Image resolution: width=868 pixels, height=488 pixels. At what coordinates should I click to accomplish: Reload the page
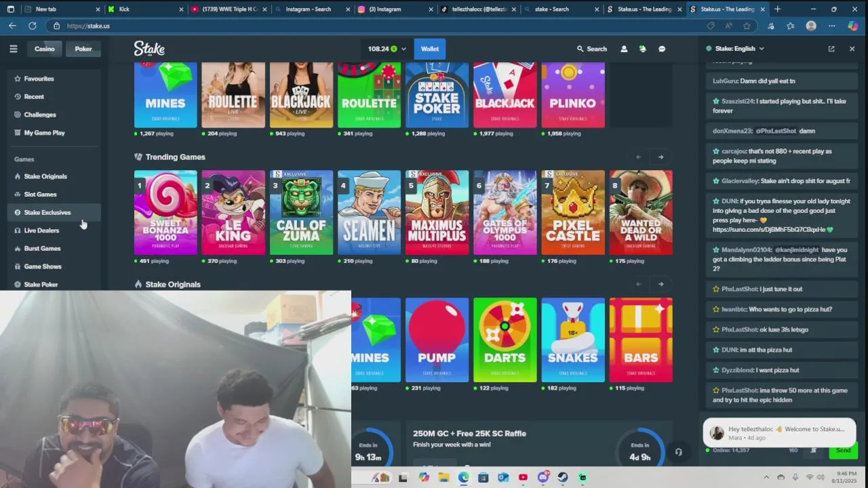pos(32,26)
